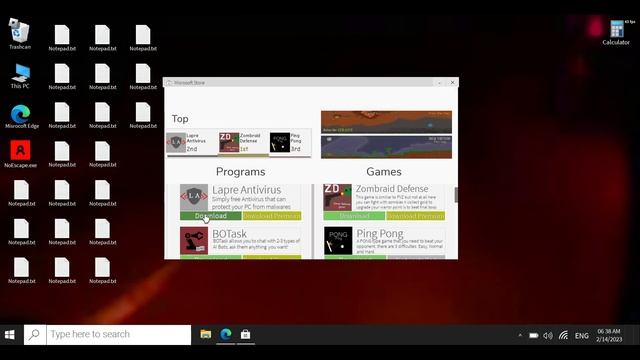The height and width of the screenshot is (360, 640).
Task: Open the Start menu
Action: point(10,335)
